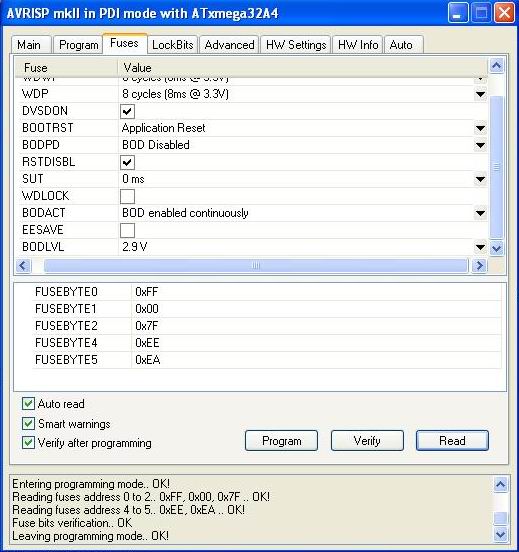The width and height of the screenshot is (519, 552).
Task: Click the Fuse column header
Action: 66,68
